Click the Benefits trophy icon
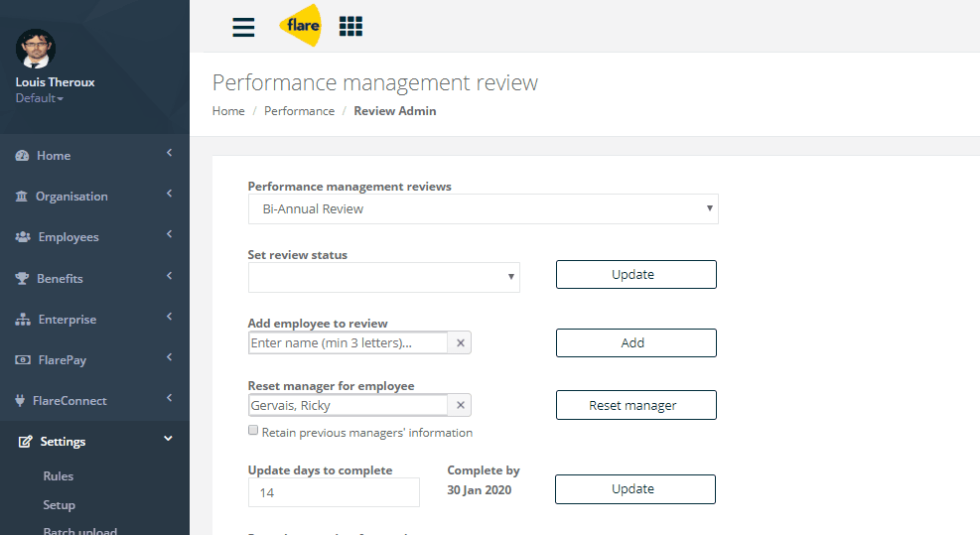Image resolution: width=980 pixels, height=535 pixels. pyautogui.click(x=22, y=278)
